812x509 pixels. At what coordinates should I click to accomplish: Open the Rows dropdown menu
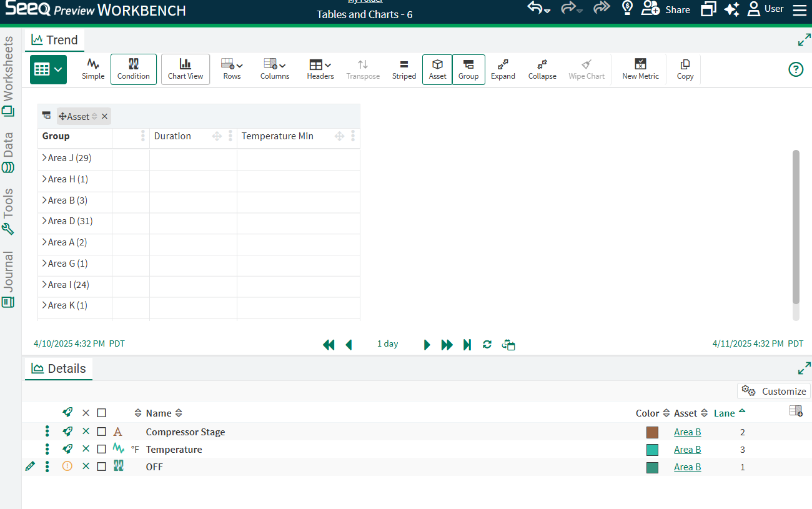pyautogui.click(x=232, y=69)
